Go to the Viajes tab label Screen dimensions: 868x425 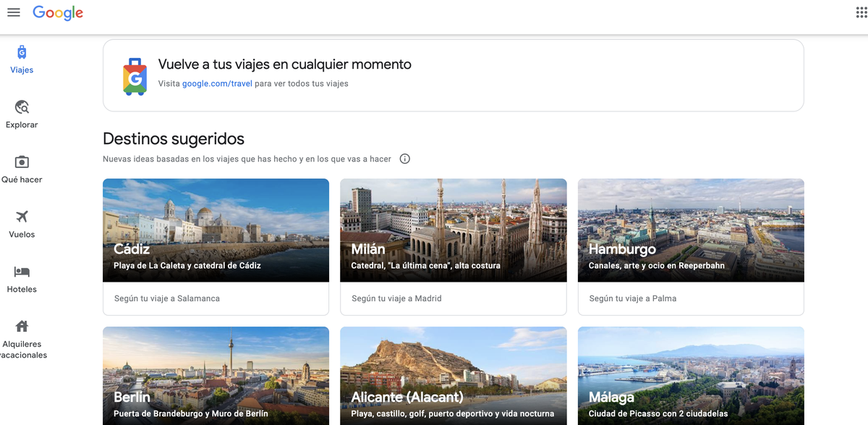tap(22, 70)
